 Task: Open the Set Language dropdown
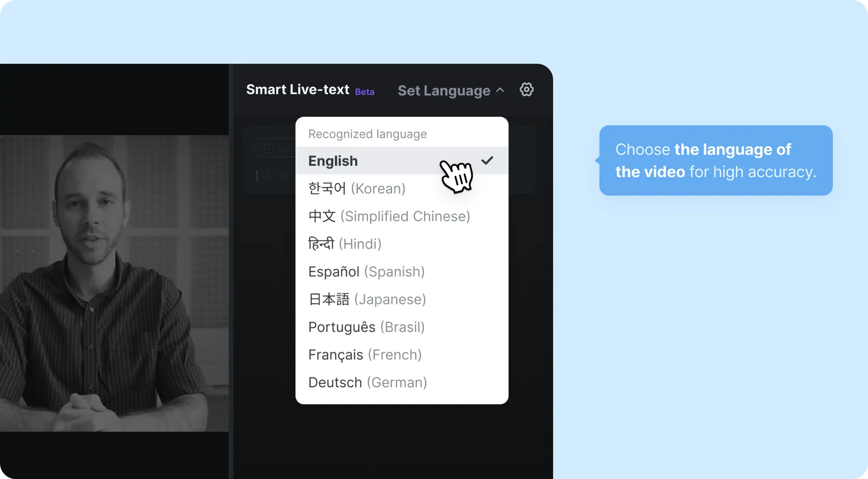451,91
